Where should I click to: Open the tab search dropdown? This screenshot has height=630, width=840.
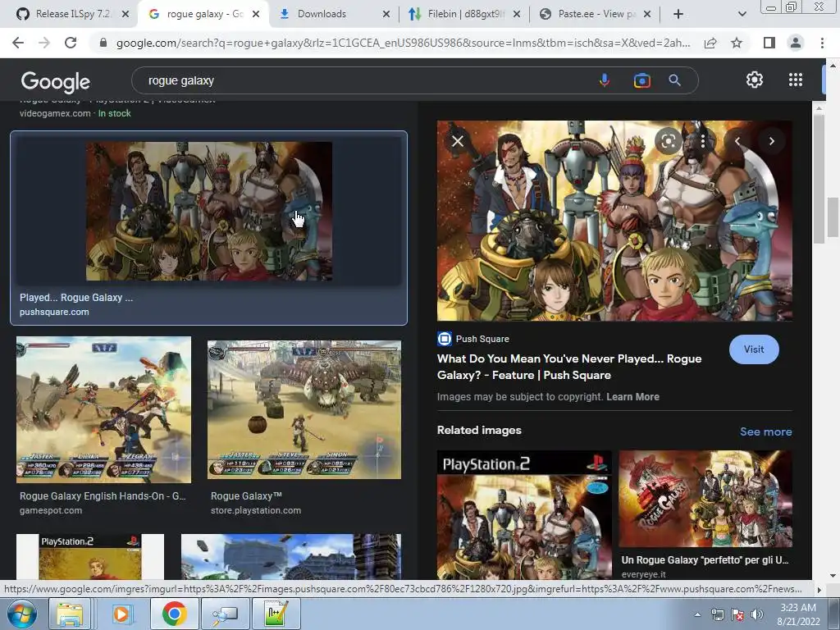point(742,14)
